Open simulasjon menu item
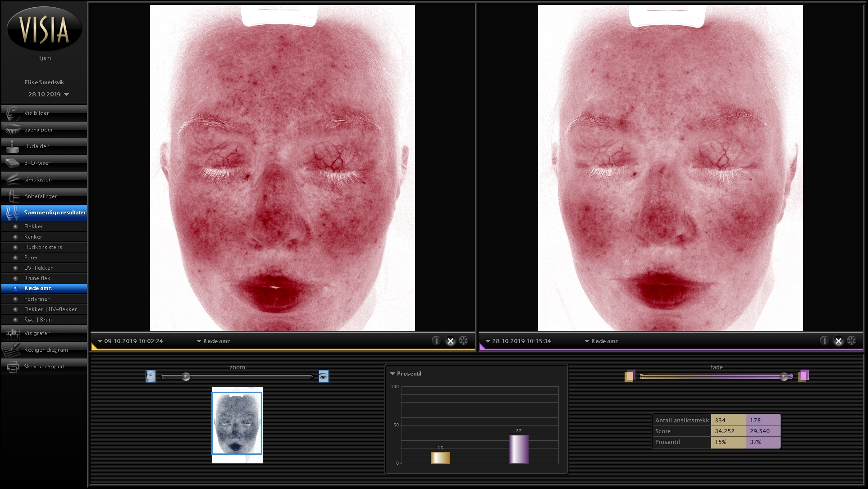868x489 pixels. 44,180
